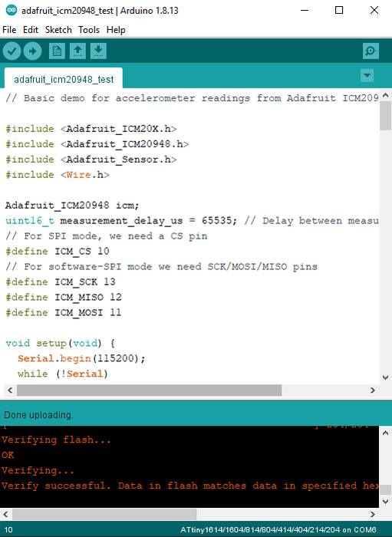Click the editor horizontal scrollbar right arrow
Viewport: 392px width, 537px height.
coord(373,390)
